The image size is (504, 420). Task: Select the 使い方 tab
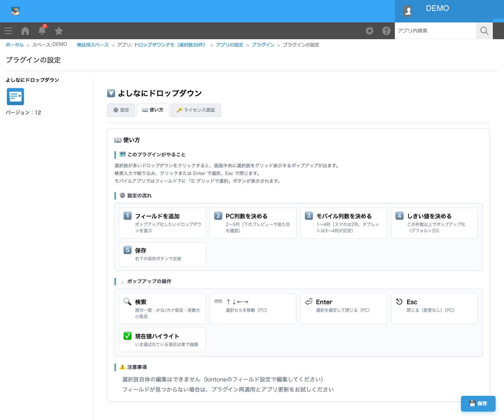pos(153,110)
